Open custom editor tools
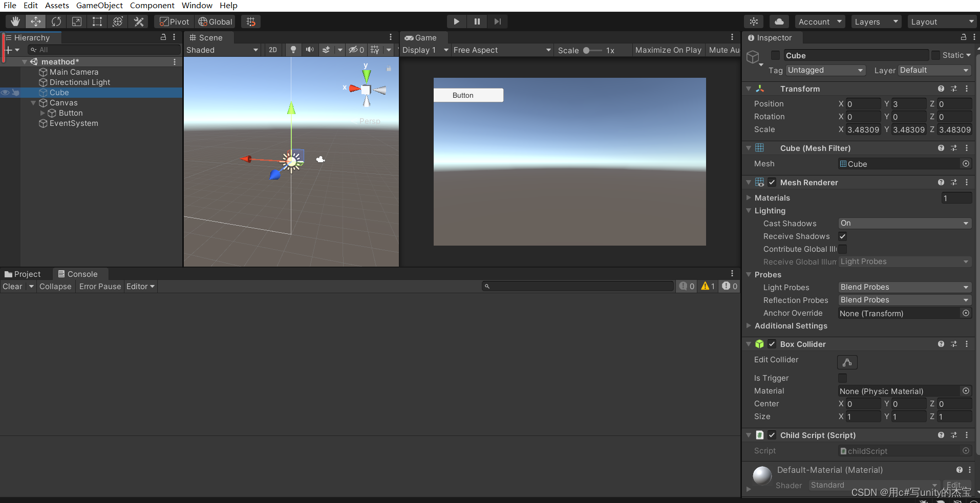 pos(139,21)
